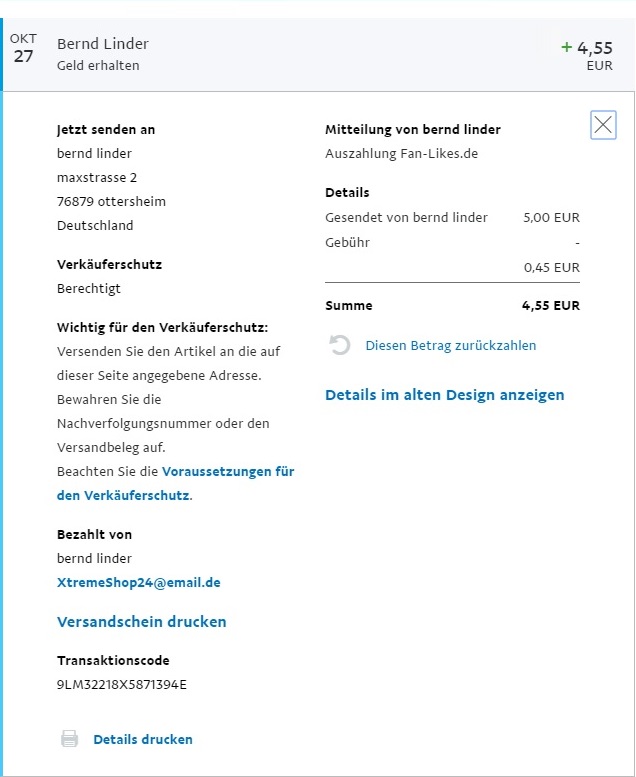Open 'Details im alten Design anzeigen'
This screenshot has width=636, height=777.
444,395
